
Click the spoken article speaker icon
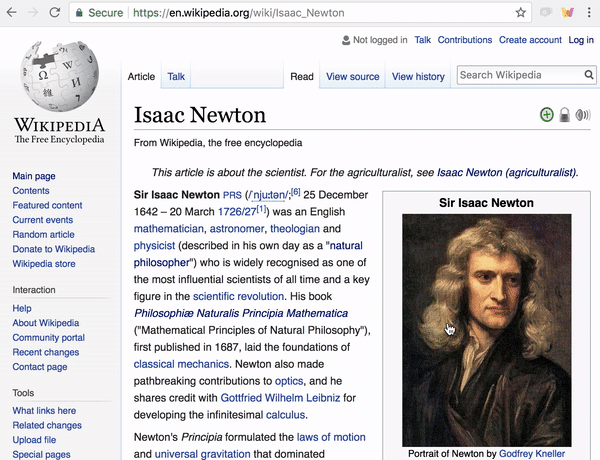(583, 114)
